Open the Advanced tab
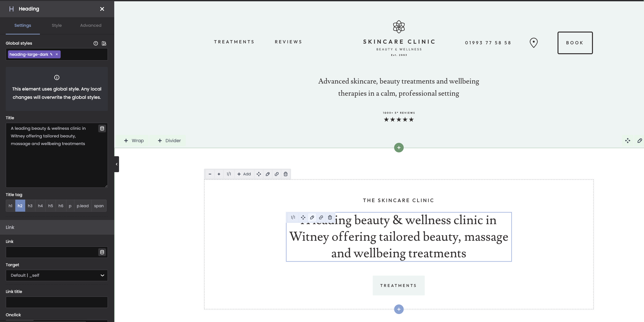The width and height of the screenshot is (644, 322). pyautogui.click(x=91, y=26)
